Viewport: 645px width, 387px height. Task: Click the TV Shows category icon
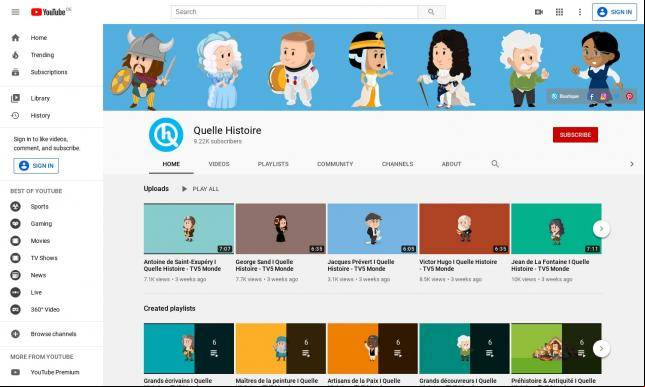[15, 258]
